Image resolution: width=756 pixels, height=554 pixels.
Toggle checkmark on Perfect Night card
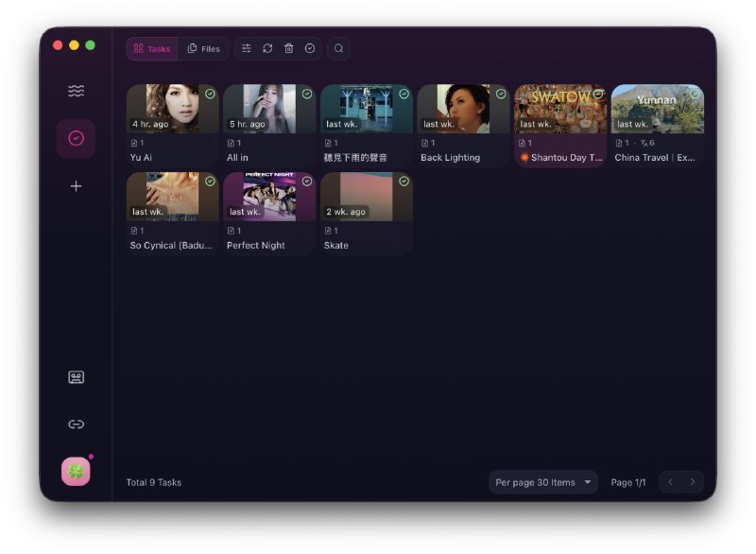[307, 182]
